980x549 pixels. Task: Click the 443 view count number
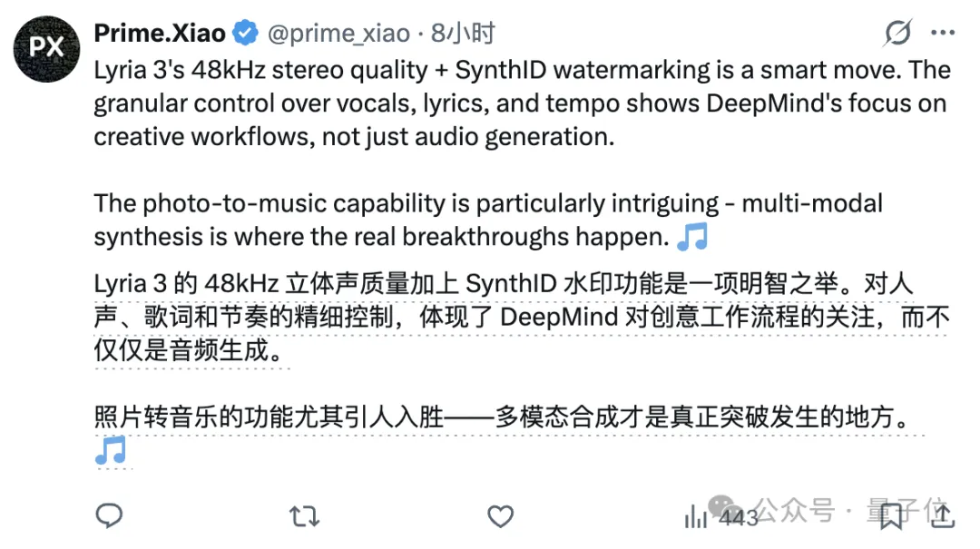click(738, 517)
